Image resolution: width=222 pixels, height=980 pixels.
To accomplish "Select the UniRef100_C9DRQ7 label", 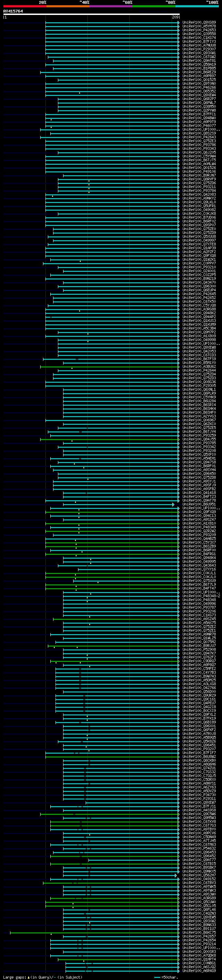I will 199,661.
